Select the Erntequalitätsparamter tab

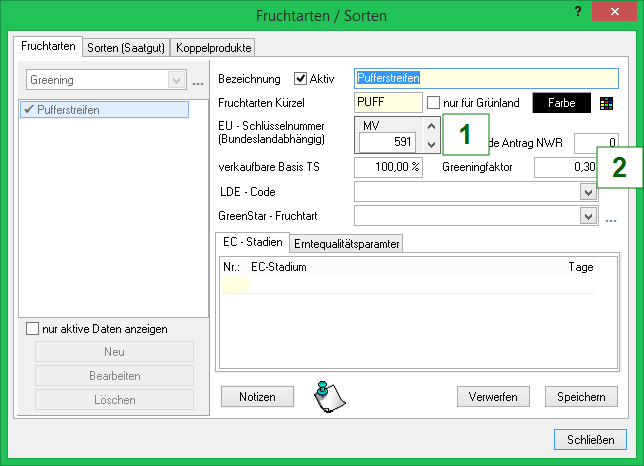tap(345, 244)
